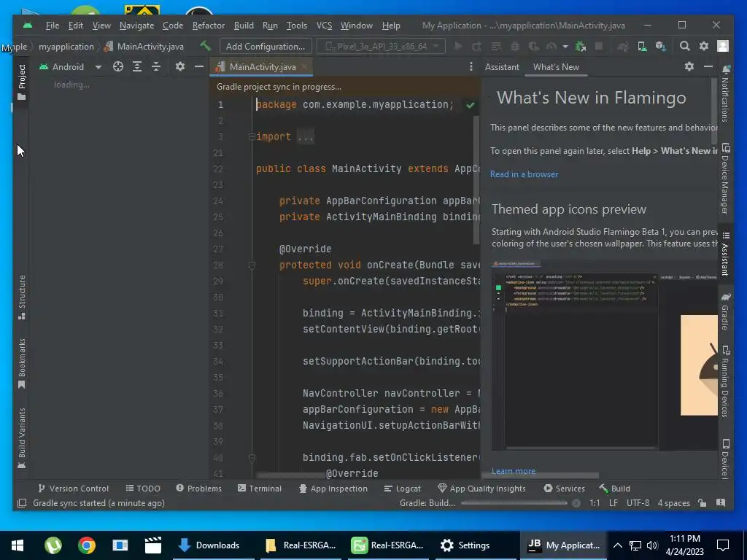
Task: Open Assistant panel gear options
Action: pyautogui.click(x=689, y=66)
